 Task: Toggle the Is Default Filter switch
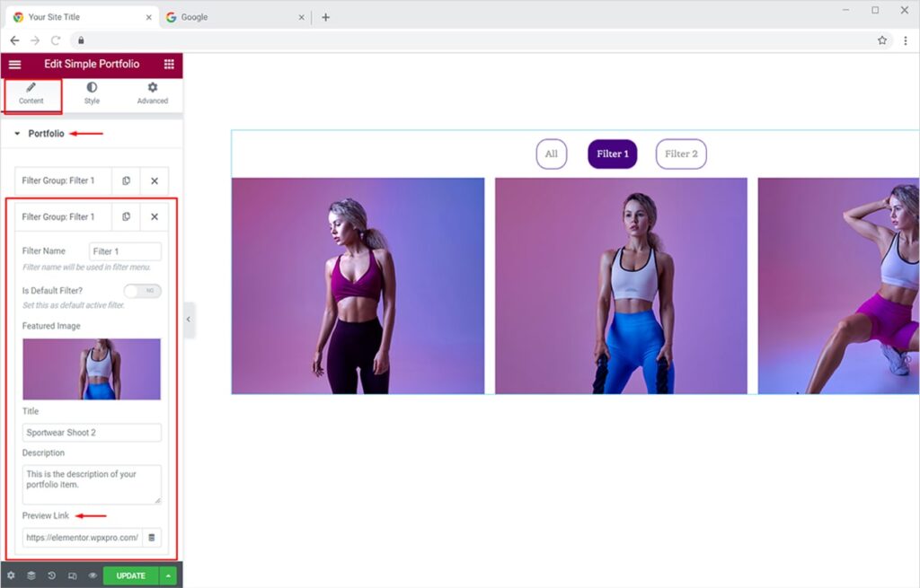(143, 291)
